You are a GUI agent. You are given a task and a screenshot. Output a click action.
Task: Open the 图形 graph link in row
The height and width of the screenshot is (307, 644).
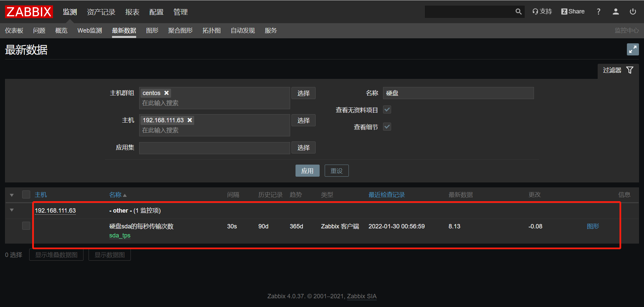pos(593,226)
